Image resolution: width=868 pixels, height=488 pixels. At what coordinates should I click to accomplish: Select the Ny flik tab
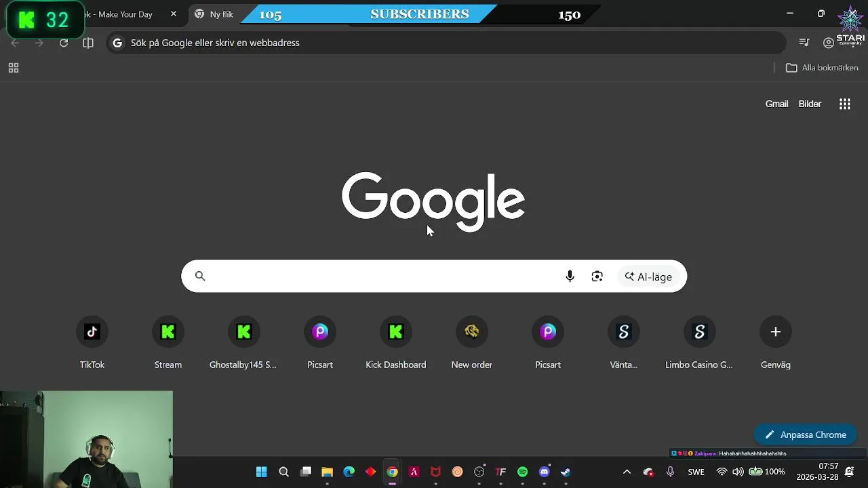point(213,14)
